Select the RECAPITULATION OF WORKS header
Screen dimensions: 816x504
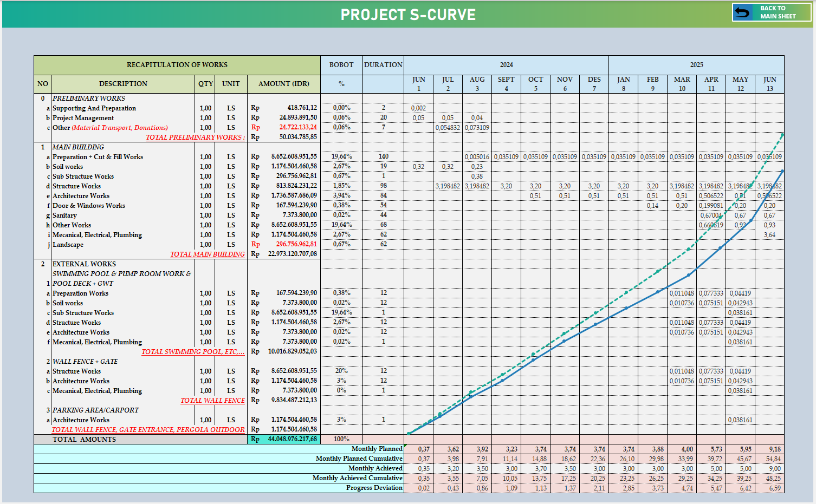[x=177, y=65]
